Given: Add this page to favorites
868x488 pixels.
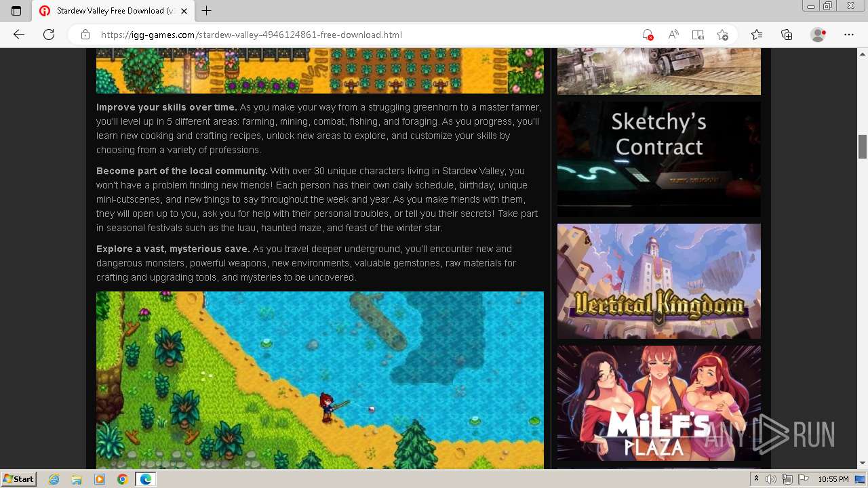Looking at the screenshot, I should [723, 35].
